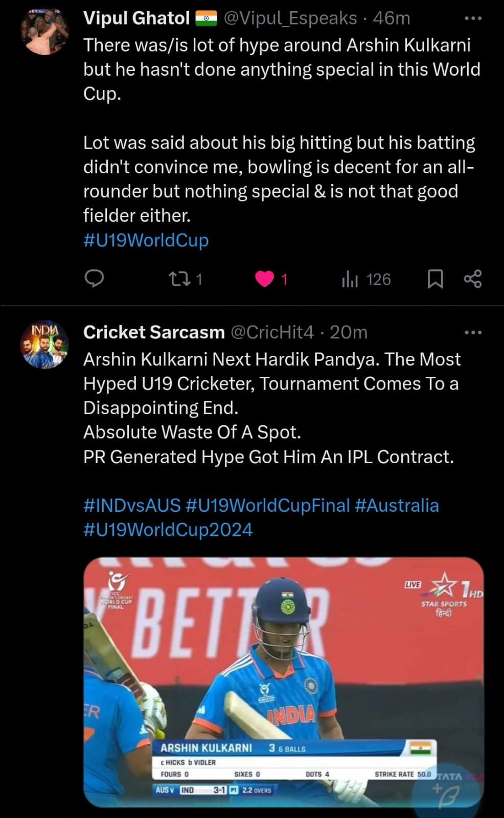Open the #U19WorldCup2024 hashtag
The width and height of the screenshot is (504, 818).
click(x=168, y=530)
